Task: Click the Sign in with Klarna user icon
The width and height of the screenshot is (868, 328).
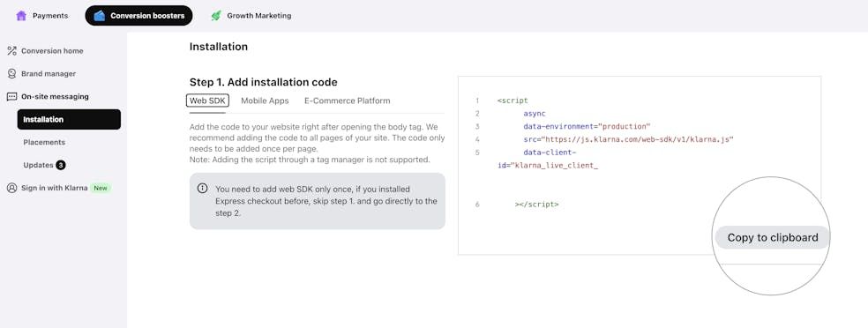Action: click(x=11, y=188)
